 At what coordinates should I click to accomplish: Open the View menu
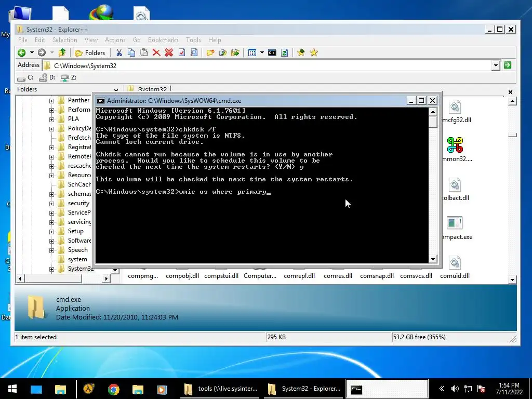pos(91,40)
